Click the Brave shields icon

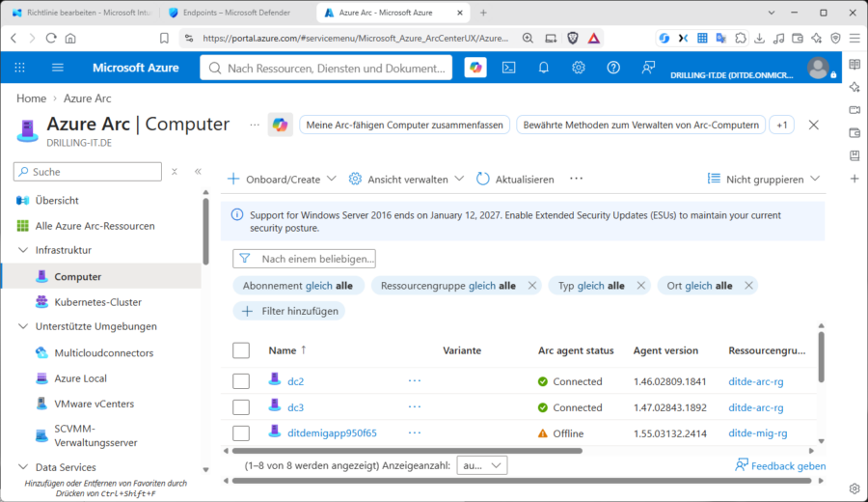tap(573, 38)
